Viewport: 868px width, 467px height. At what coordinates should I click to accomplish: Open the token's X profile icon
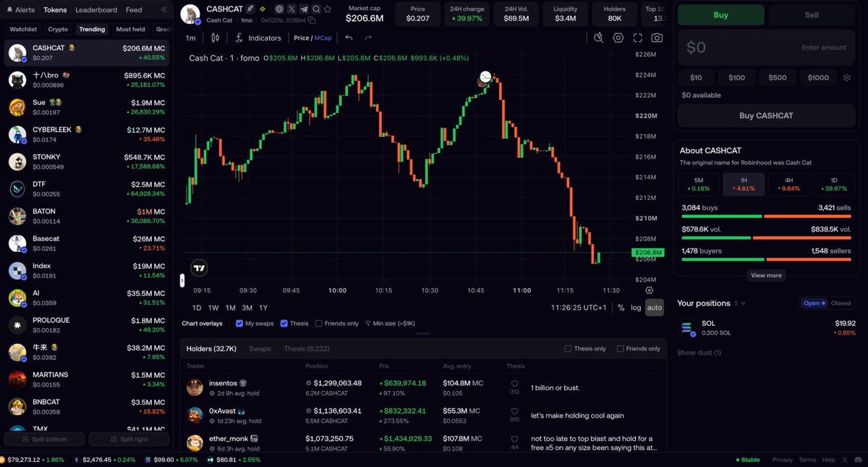coord(292,9)
